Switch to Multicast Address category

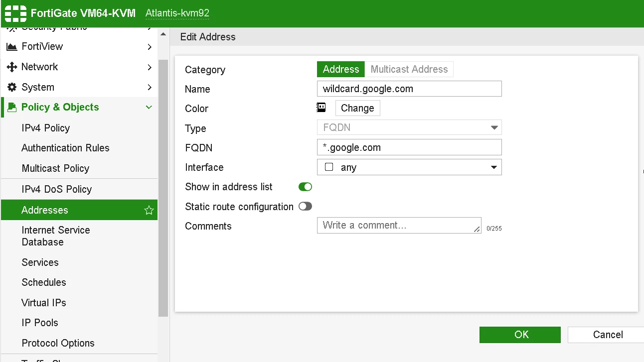tap(409, 69)
